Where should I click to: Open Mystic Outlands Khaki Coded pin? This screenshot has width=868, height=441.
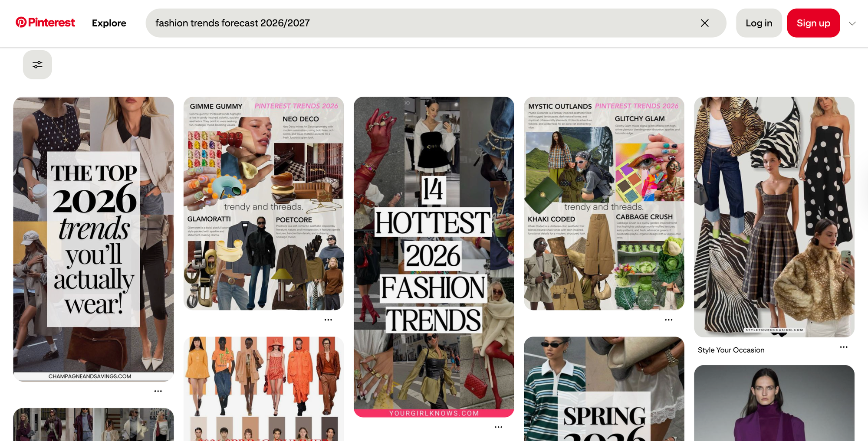(604, 203)
